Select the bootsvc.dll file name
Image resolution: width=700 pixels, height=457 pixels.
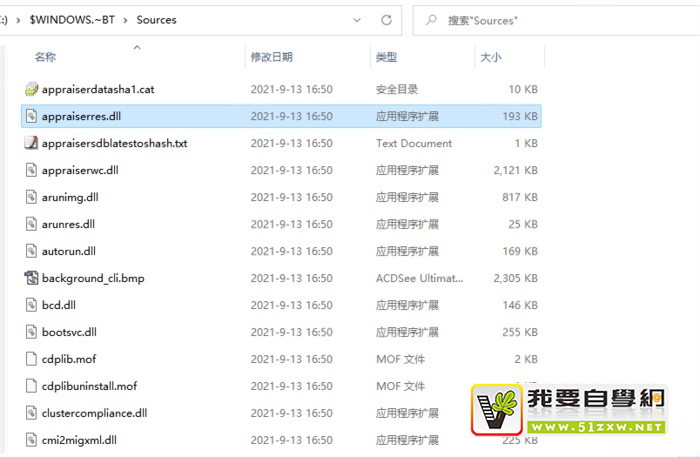coord(69,331)
